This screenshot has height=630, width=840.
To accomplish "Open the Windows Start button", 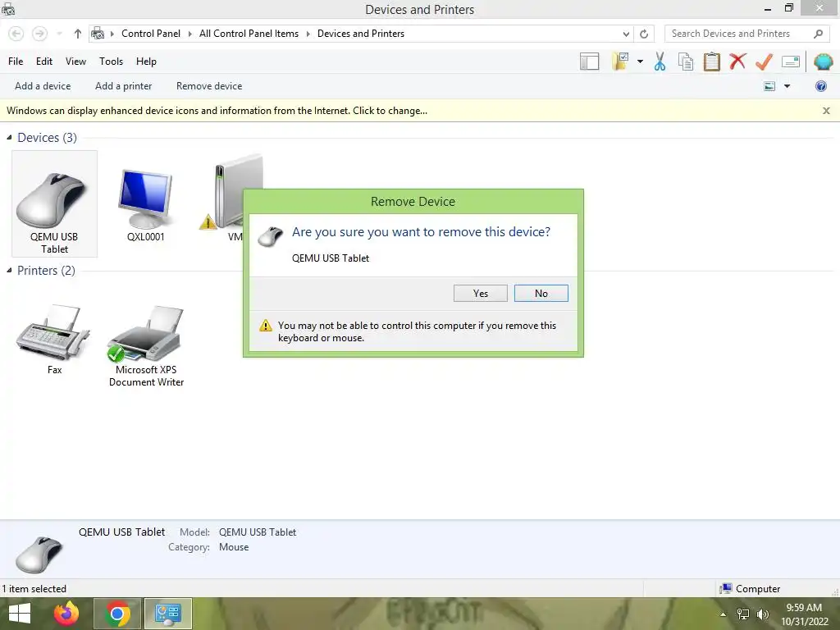I will pos(20,614).
